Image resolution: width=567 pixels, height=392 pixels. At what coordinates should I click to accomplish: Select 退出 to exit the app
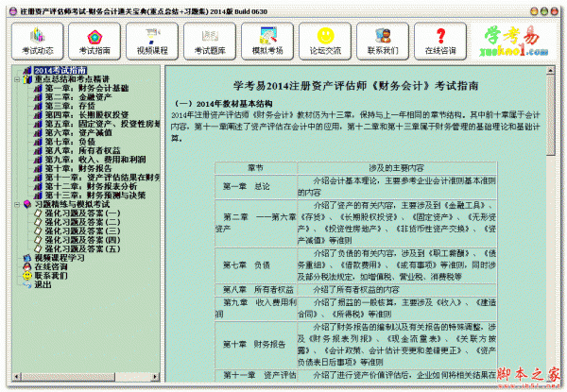coord(43,284)
